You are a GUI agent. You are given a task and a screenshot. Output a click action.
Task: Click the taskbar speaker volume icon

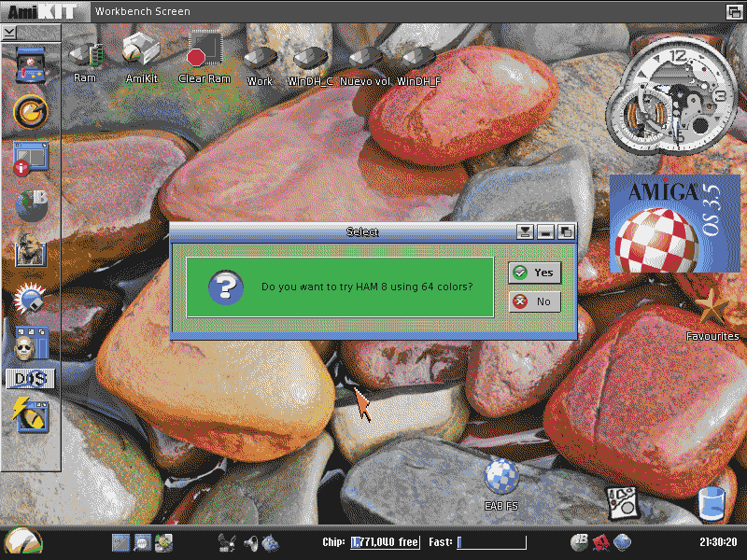(250, 542)
